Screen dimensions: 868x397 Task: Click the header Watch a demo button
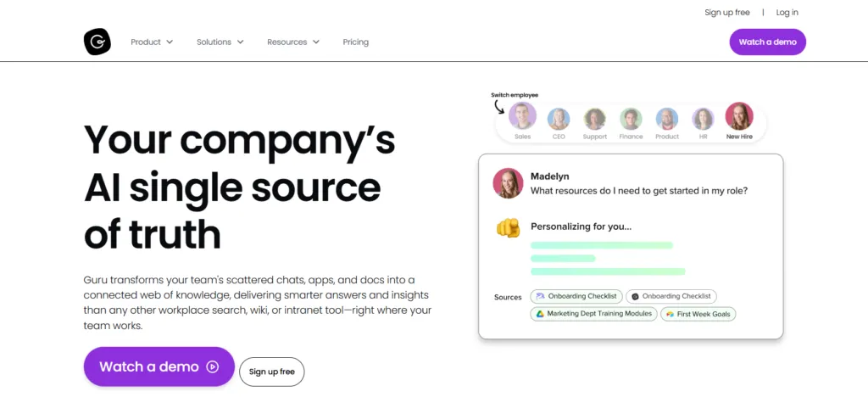pyautogui.click(x=767, y=42)
